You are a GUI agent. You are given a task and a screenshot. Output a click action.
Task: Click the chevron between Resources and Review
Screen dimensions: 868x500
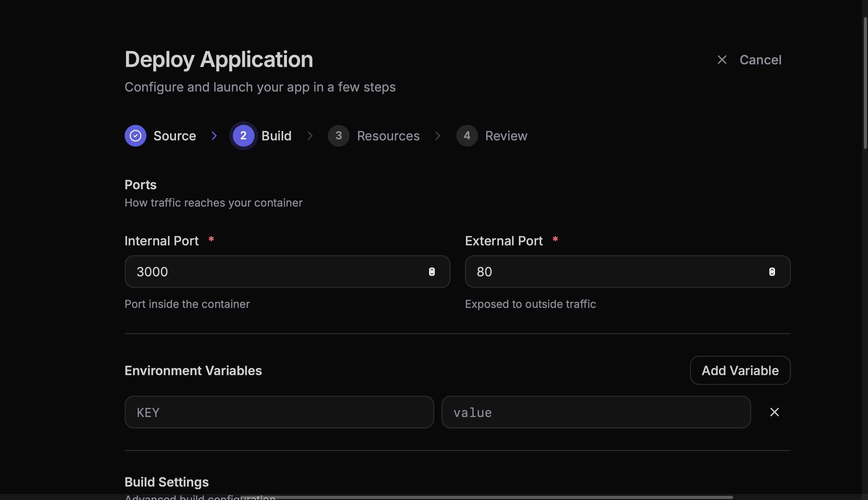coord(438,136)
